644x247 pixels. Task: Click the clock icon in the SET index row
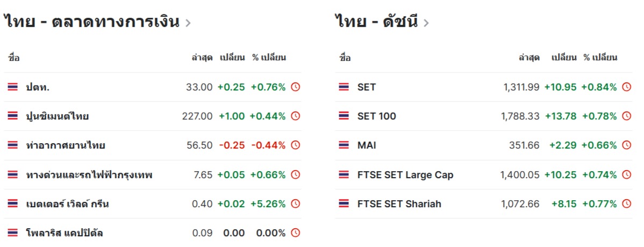pyautogui.click(x=626, y=87)
